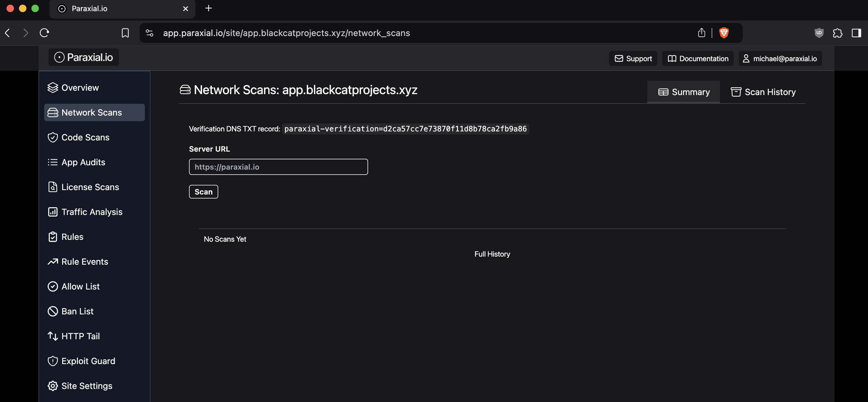Open the extensions puzzle icon

point(837,33)
